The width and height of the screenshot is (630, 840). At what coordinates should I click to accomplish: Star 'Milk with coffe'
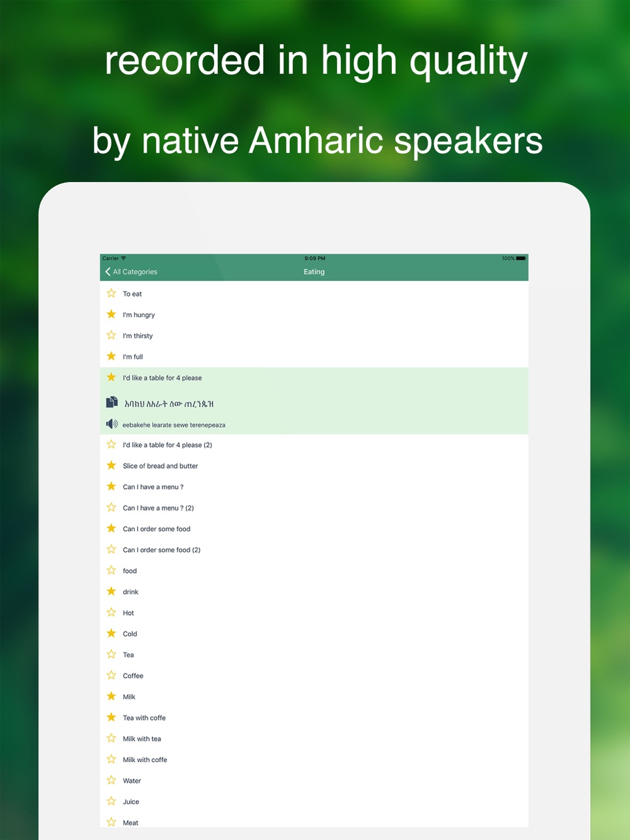(x=112, y=759)
